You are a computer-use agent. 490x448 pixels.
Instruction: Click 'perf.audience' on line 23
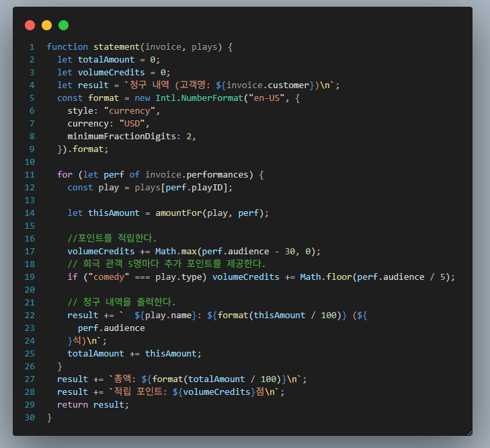pos(112,328)
